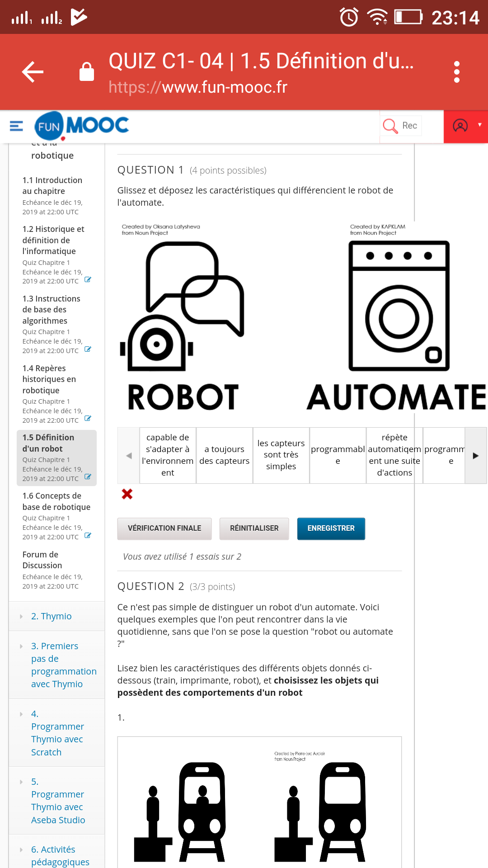Viewport: 488px width, 868px height.
Task: Select 'les capteurs sont très simples' item
Action: (x=281, y=455)
